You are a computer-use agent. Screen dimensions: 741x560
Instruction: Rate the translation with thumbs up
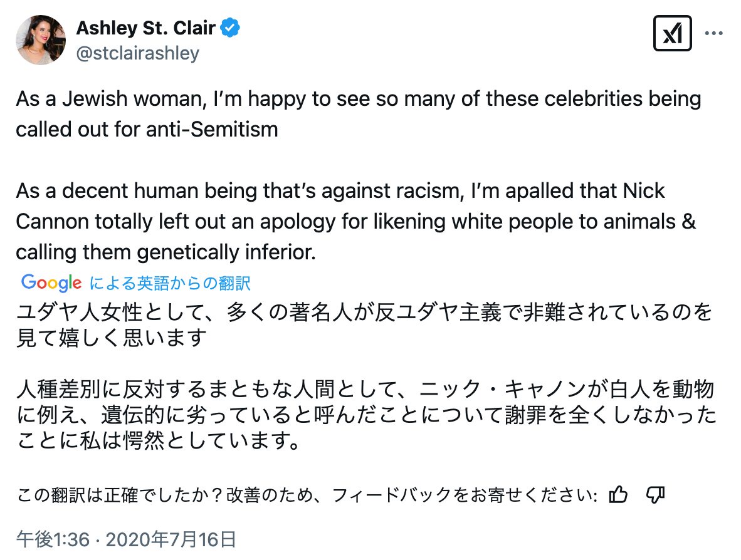click(618, 495)
